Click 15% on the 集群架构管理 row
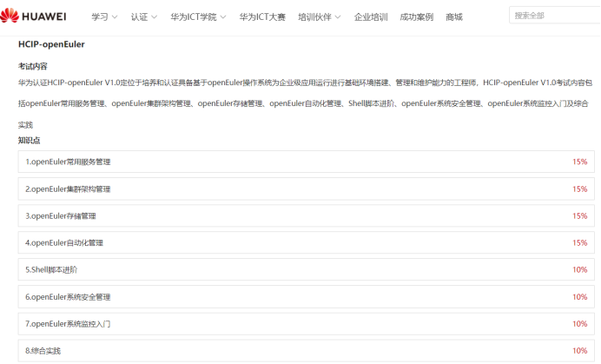 click(580, 189)
